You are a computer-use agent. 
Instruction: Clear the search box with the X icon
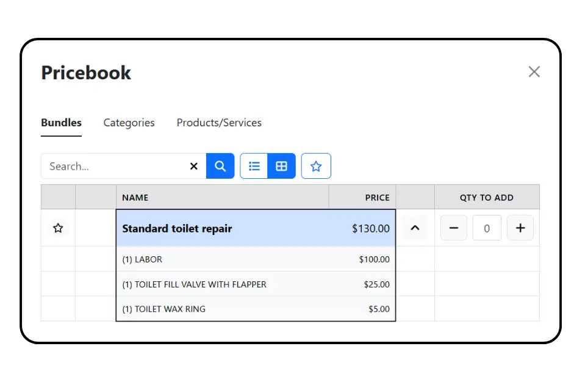point(193,165)
